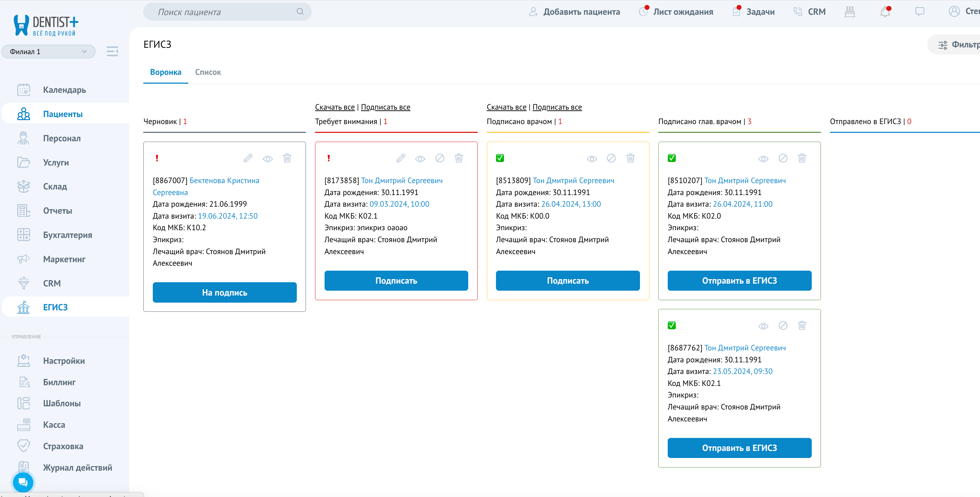Open Услуги in the sidebar

click(x=65, y=162)
